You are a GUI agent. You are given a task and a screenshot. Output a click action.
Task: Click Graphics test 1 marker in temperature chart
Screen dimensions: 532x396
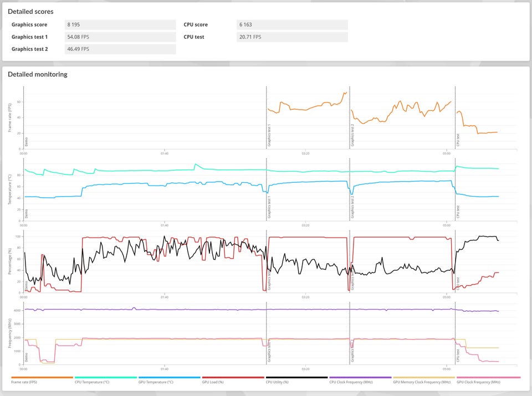point(269,207)
